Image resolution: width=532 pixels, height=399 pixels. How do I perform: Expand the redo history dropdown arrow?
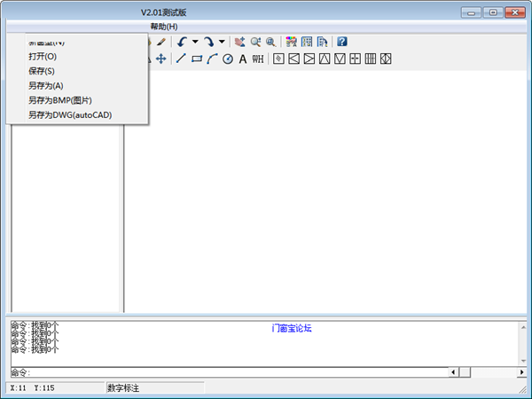tap(222, 42)
